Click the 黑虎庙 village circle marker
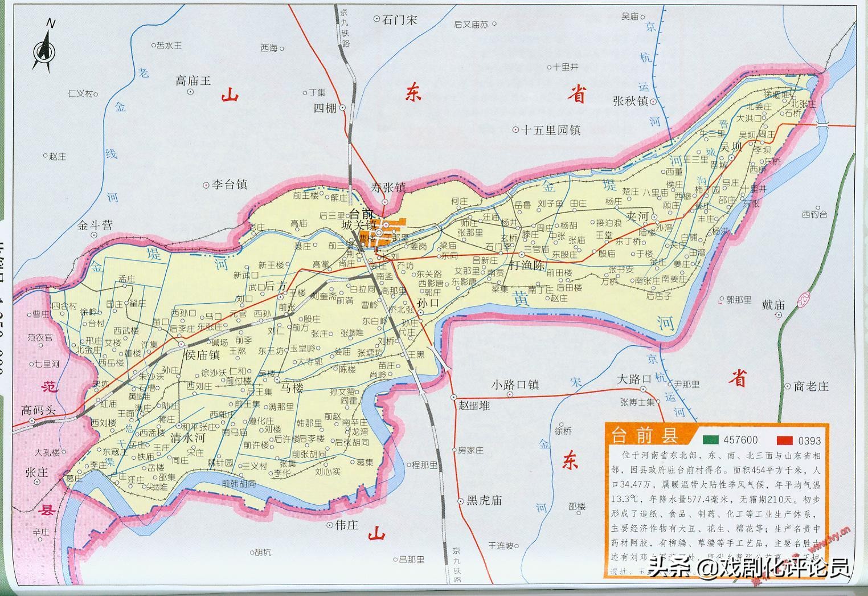Image resolution: width=868 pixels, height=596 pixels. point(461,501)
